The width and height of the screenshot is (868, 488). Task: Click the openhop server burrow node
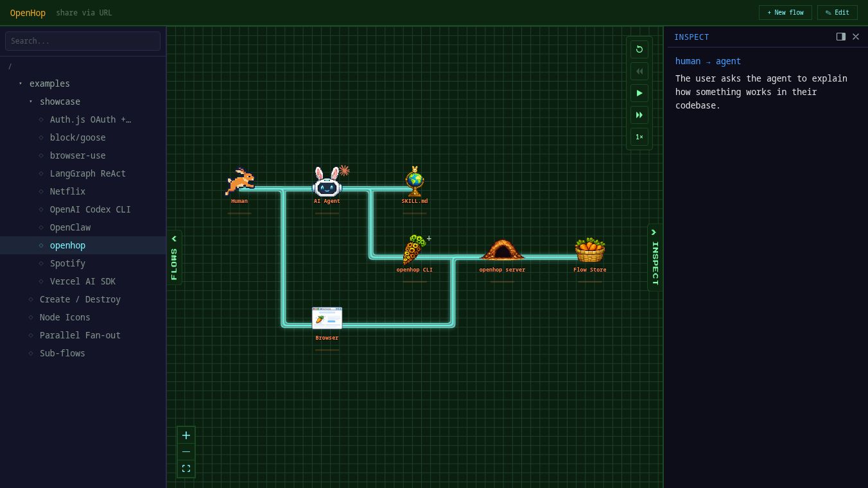[502, 250]
